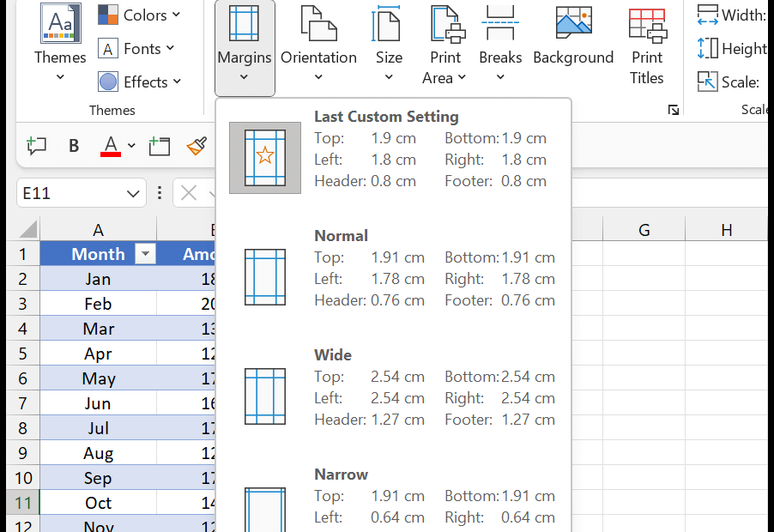774x532 pixels.
Task: Open the page Size menu
Action: (x=389, y=44)
